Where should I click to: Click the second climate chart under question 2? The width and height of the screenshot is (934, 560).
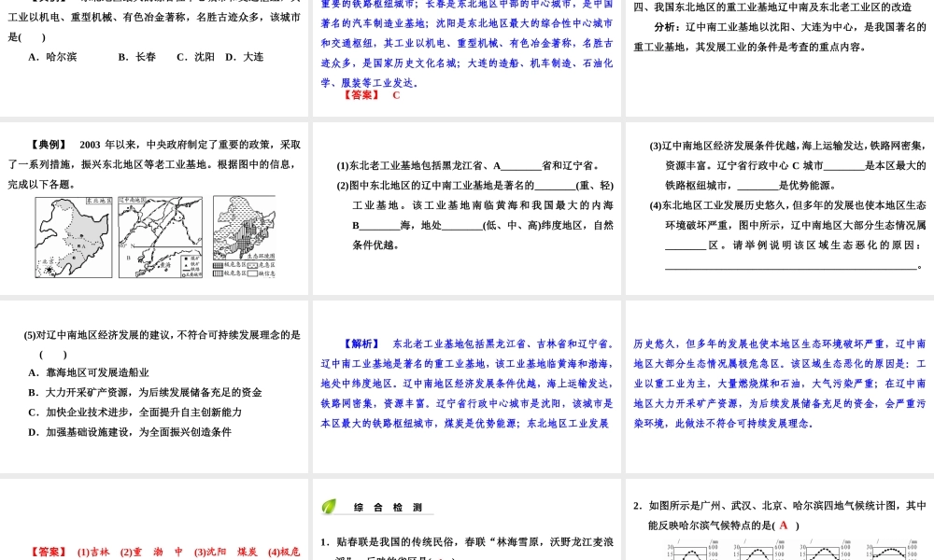coord(759,550)
